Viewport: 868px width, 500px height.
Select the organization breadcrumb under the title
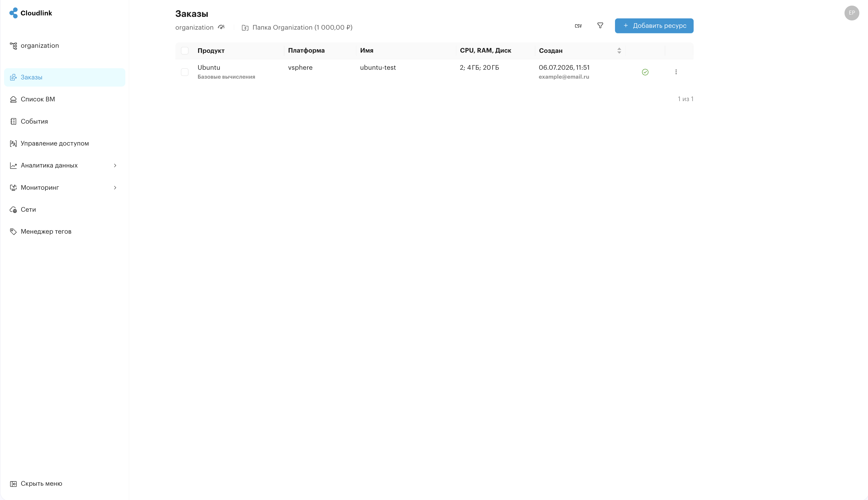[x=194, y=28]
